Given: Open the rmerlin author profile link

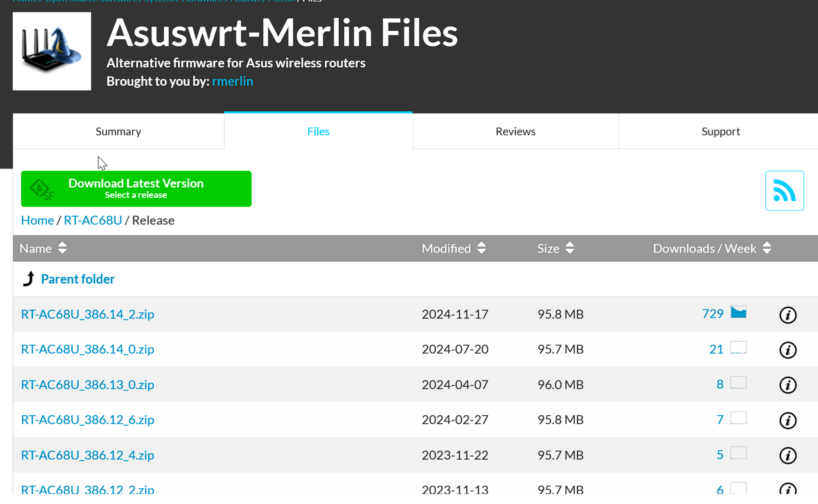Looking at the screenshot, I should (x=232, y=81).
